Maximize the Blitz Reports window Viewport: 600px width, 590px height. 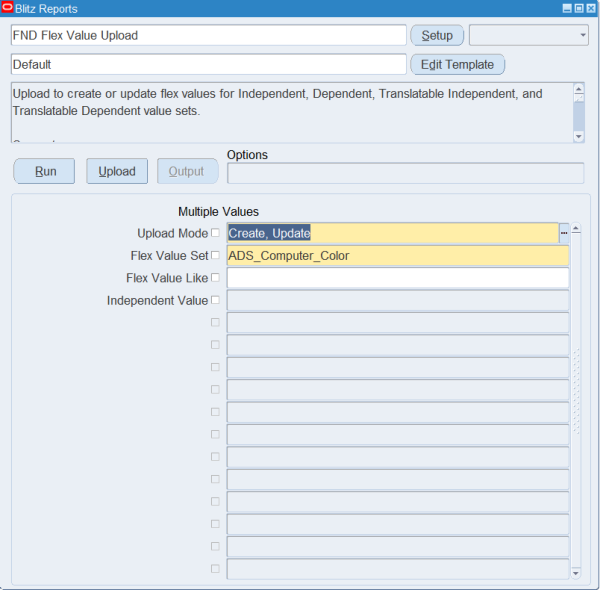579,8
